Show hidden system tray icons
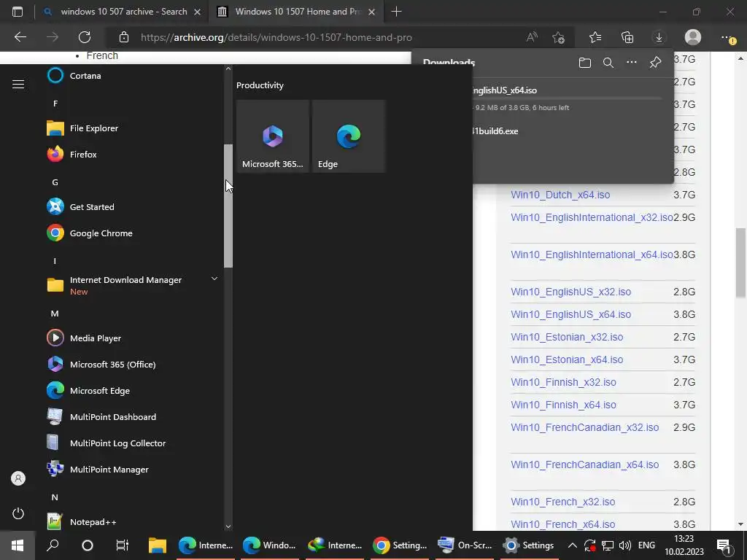Viewport: 747px width, 560px height. pyautogui.click(x=572, y=545)
